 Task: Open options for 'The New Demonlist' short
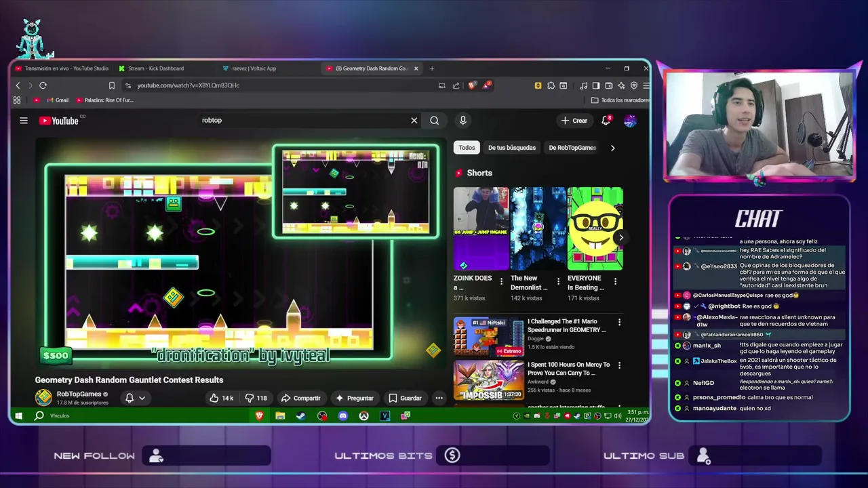point(559,281)
